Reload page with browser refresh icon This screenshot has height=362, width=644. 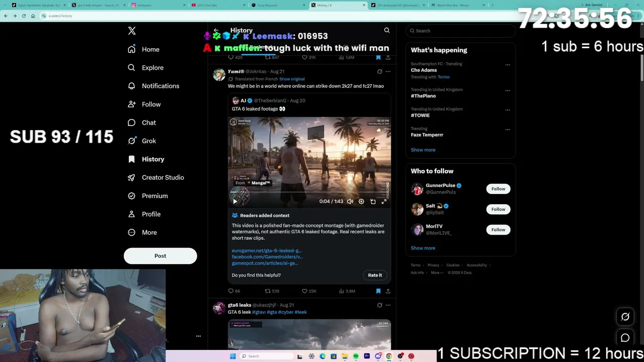coord(24,16)
